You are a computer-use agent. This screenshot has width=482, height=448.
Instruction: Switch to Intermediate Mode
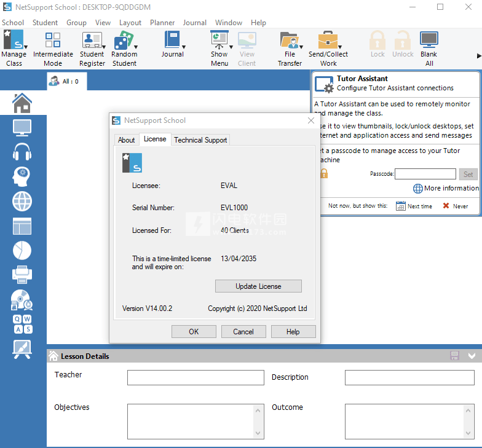tap(53, 48)
